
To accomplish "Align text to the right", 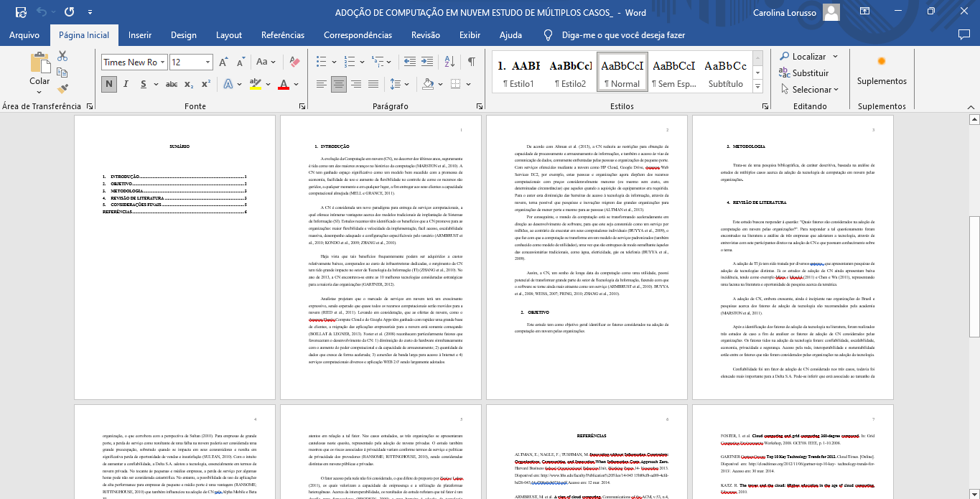I will coord(355,85).
